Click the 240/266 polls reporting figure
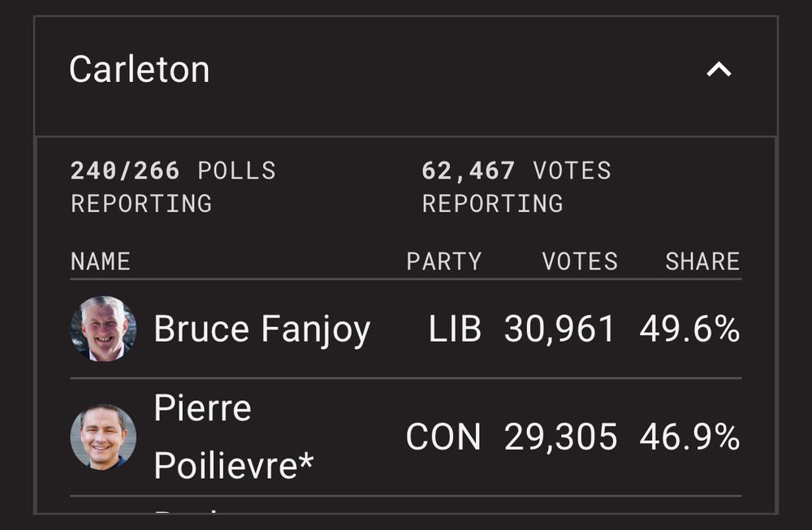Viewport: 812px width, 530px height. (x=125, y=171)
